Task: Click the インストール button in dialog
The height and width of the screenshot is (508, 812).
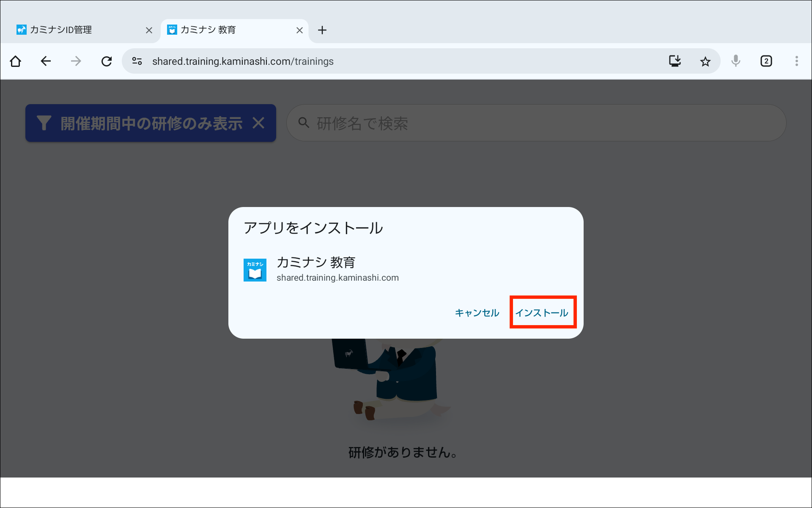Action: (542, 313)
